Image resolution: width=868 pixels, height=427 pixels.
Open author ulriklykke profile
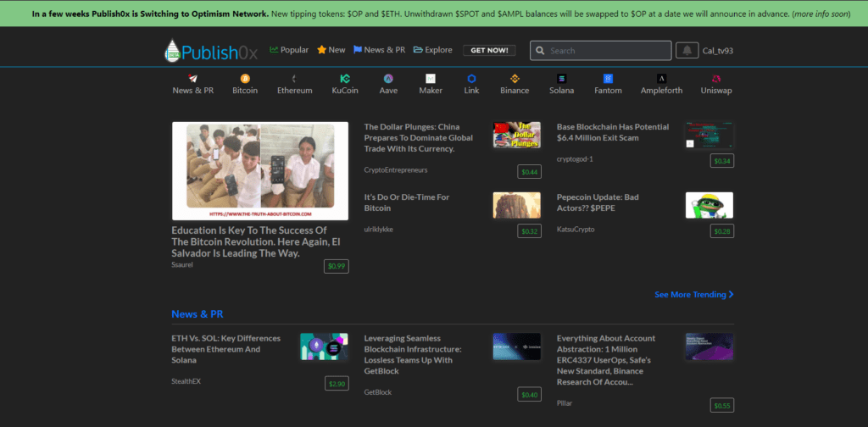click(379, 229)
